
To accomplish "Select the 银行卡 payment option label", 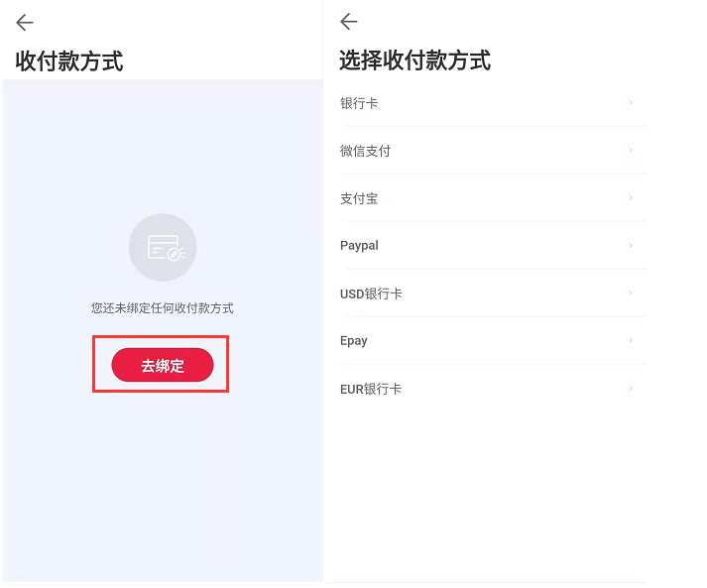I will click(359, 103).
